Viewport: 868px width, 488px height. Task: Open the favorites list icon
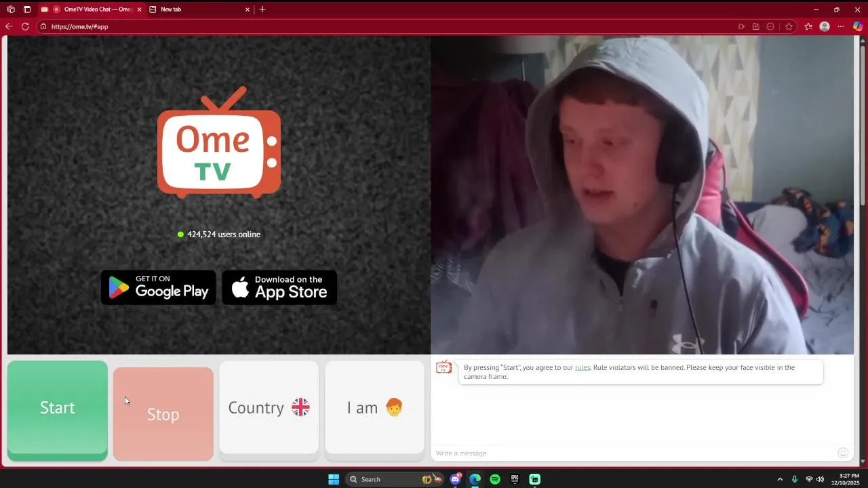click(x=808, y=26)
